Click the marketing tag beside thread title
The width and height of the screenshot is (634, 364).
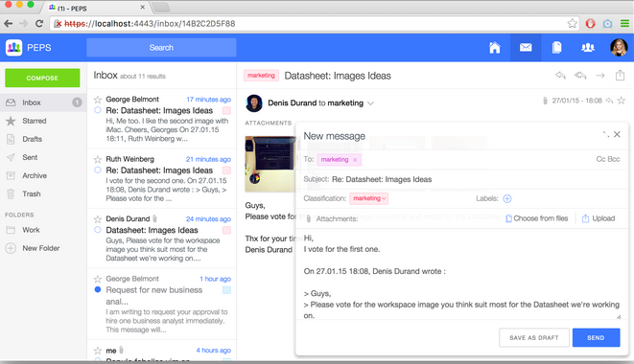(x=261, y=76)
